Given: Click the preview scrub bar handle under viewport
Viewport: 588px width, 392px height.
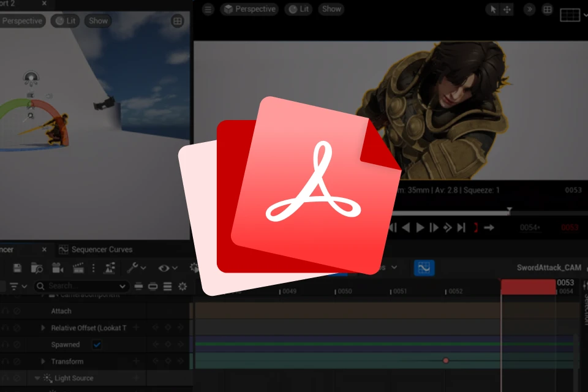Looking at the screenshot, I should pyautogui.click(x=509, y=211).
